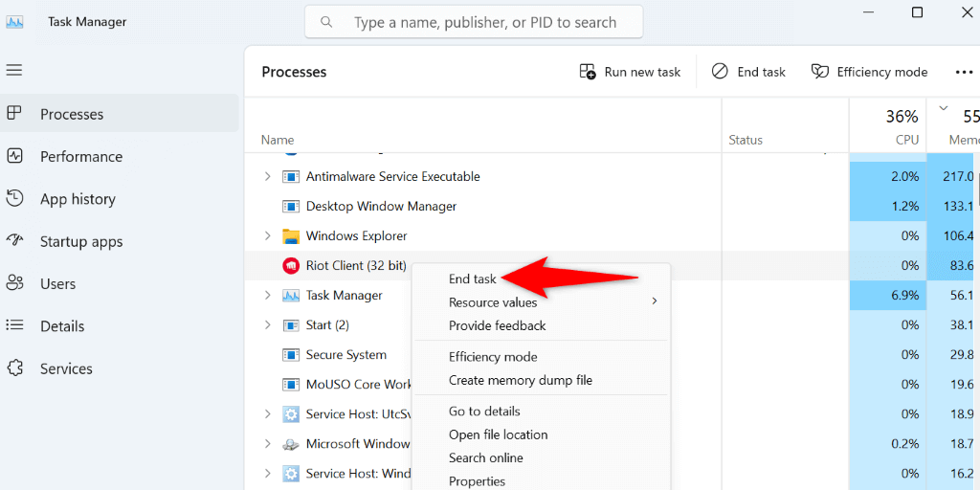This screenshot has width=980, height=490.
Task: Click the three-dot more options button
Action: point(964,72)
